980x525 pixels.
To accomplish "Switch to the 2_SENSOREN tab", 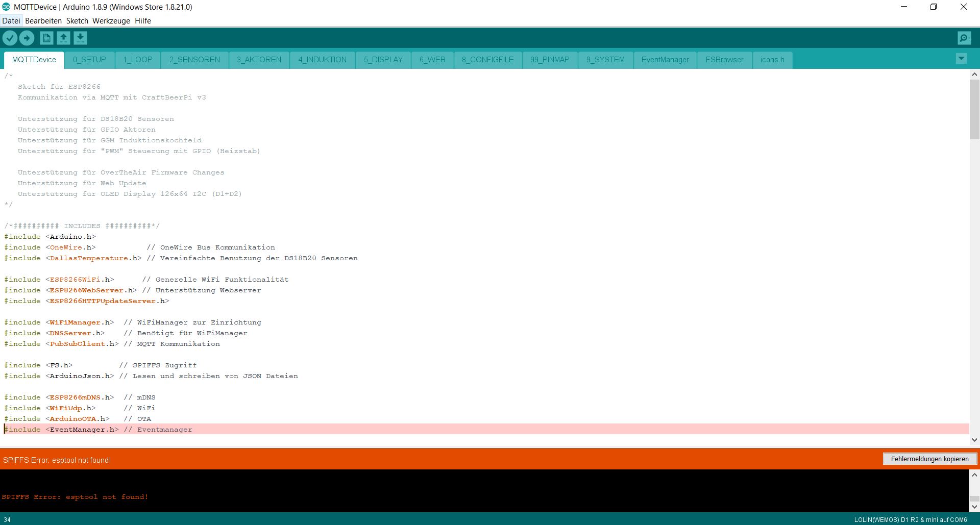I will (194, 60).
